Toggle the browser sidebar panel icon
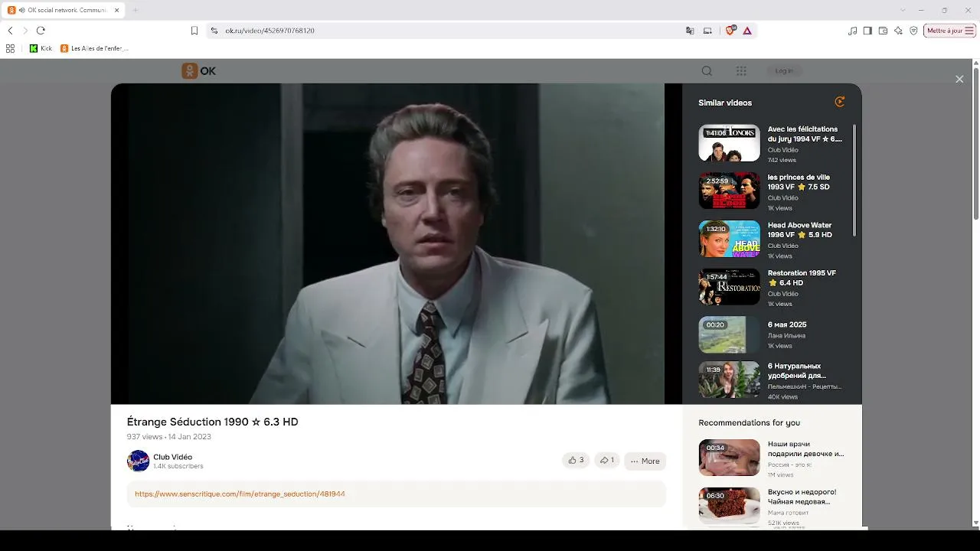Screen dimensions: 980x551 click(x=867, y=31)
